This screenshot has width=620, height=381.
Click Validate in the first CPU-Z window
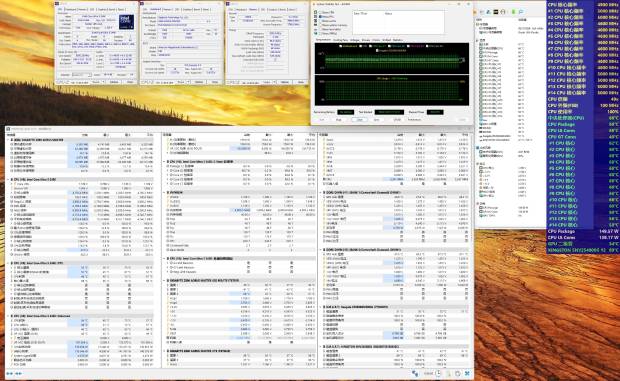click(x=114, y=82)
